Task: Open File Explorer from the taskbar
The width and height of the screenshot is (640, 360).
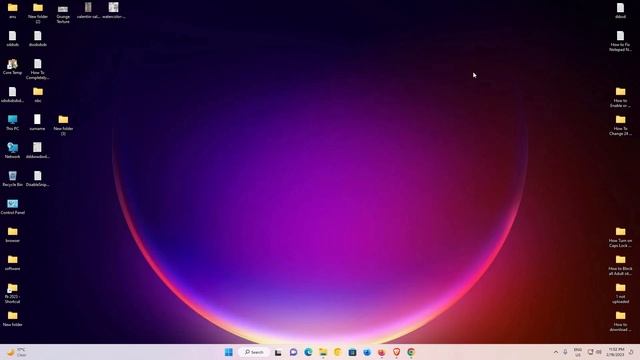Action: (x=323, y=352)
